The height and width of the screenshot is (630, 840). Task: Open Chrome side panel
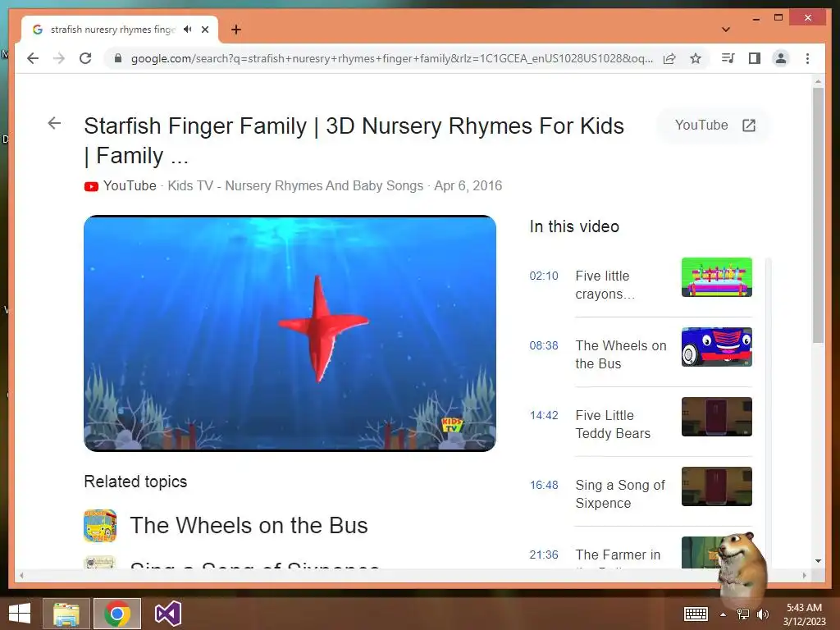(x=755, y=58)
